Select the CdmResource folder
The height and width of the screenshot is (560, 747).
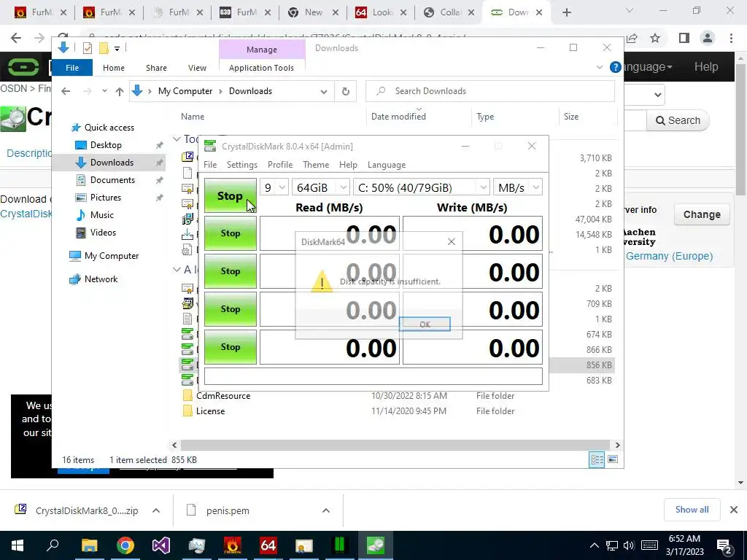pos(223,396)
